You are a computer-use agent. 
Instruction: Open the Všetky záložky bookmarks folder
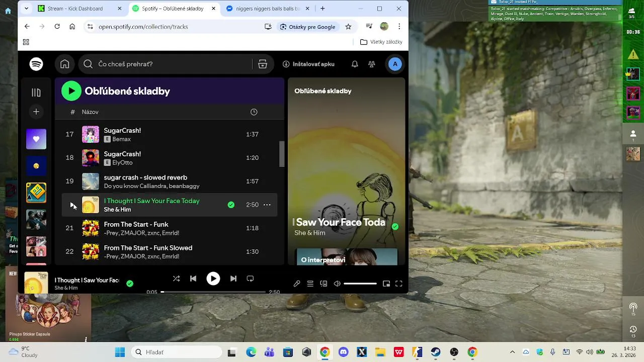tap(381, 42)
